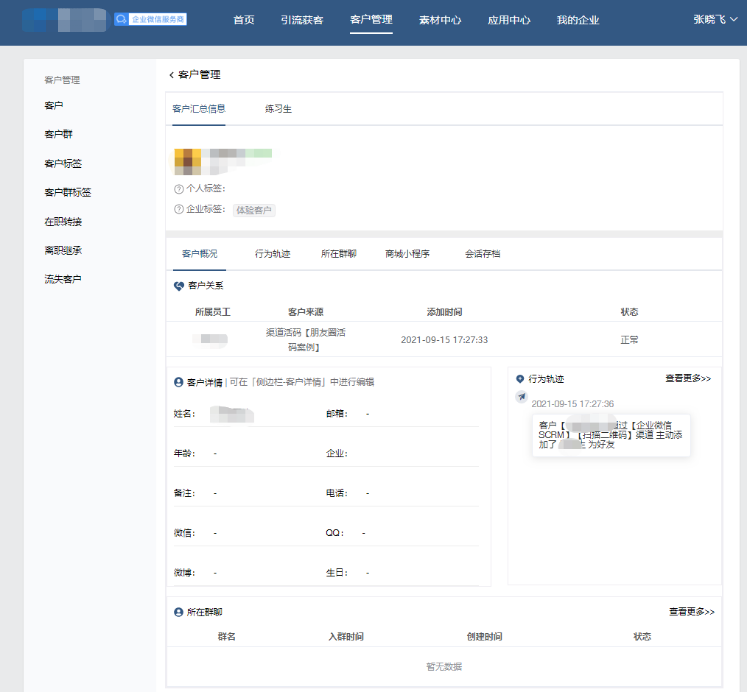The width and height of the screenshot is (750, 694).
Task: Click 查看更多>> in the 所在群聊 section
Action: coord(691,611)
